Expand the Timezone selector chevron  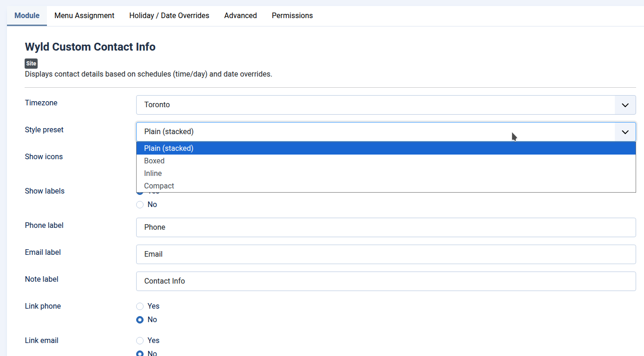tap(625, 105)
